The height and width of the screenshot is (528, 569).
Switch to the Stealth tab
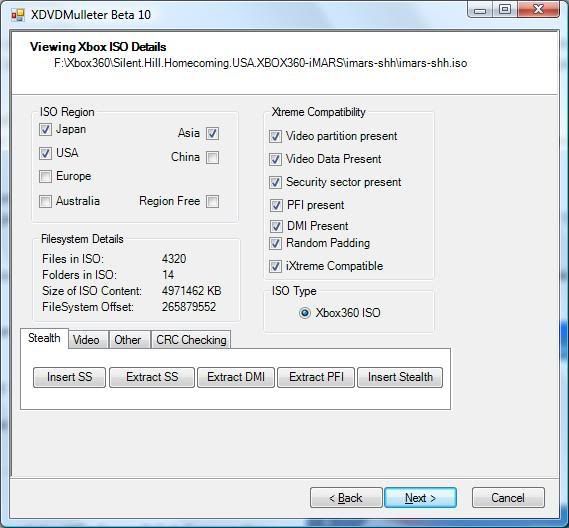point(44,338)
